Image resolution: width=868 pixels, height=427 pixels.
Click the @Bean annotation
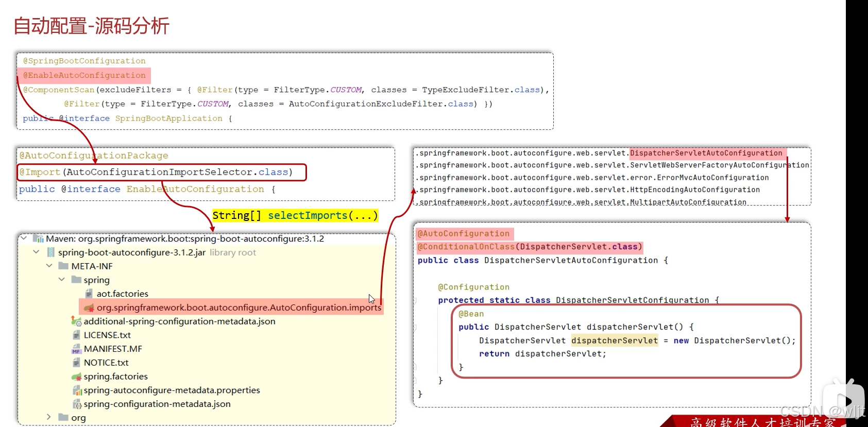click(x=471, y=314)
